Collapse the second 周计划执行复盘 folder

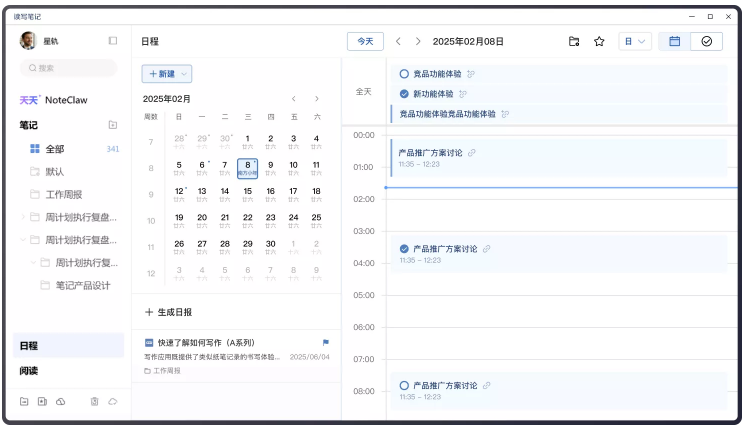pos(23,240)
